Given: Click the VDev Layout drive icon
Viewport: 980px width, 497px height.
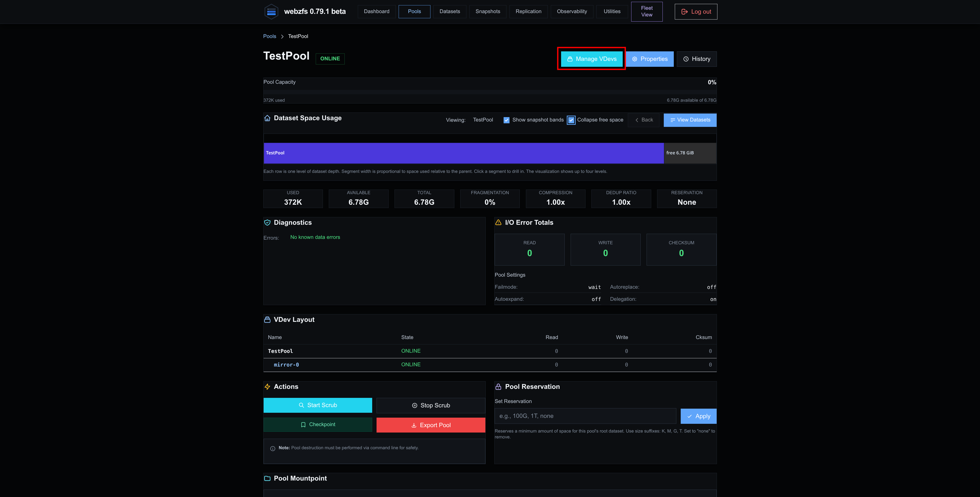Looking at the screenshot, I should tap(267, 320).
